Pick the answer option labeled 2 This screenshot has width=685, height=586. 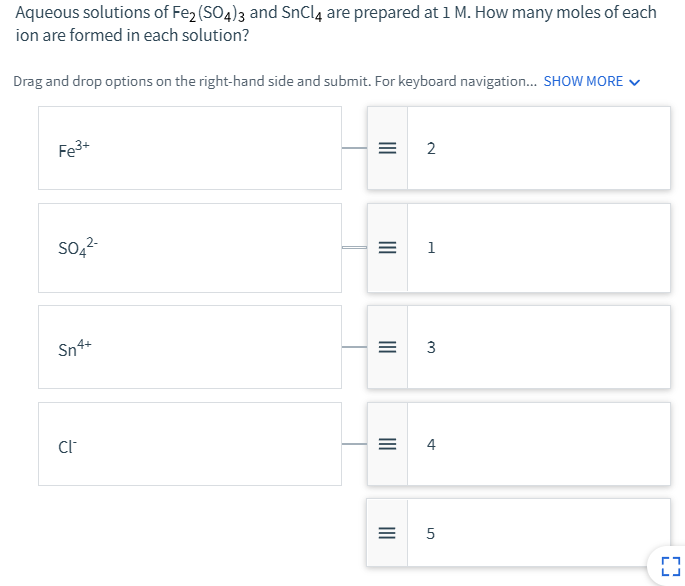538,149
